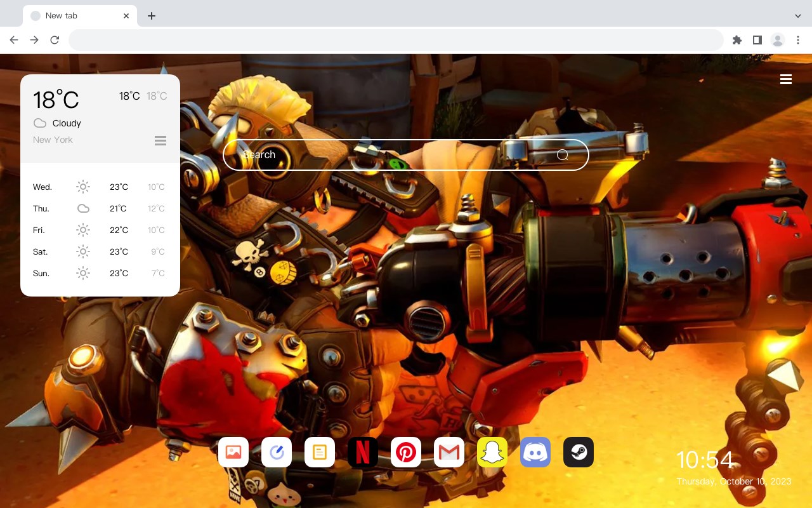Select the Fri. forecast row
Screen dimensions: 812x508
100,230
